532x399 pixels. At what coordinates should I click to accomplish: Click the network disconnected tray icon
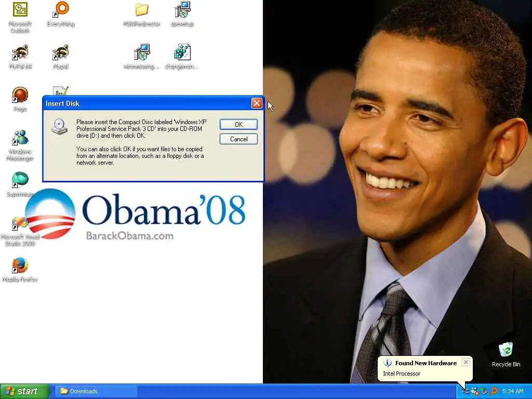click(x=475, y=391)
